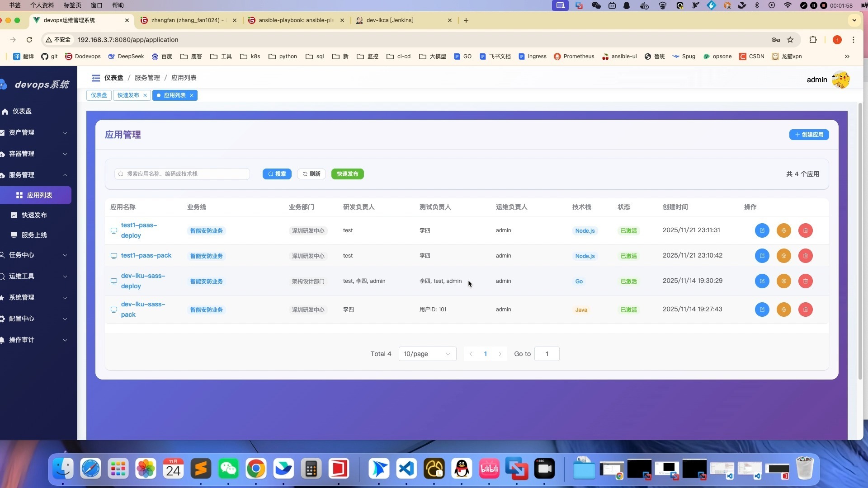Show more bookmarks with the chevron
Viewport: 868px width, 488px height.
click(x=847, y=56)
